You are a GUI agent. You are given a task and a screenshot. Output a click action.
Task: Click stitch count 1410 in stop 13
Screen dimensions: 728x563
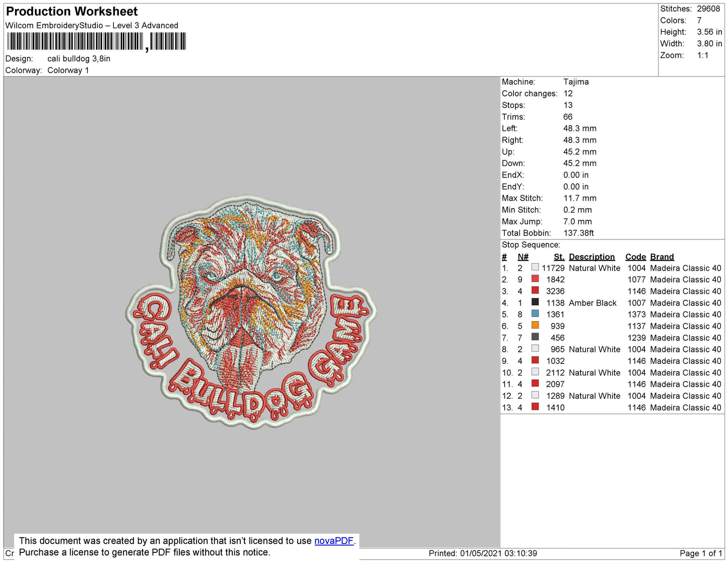tap(555, 407)
